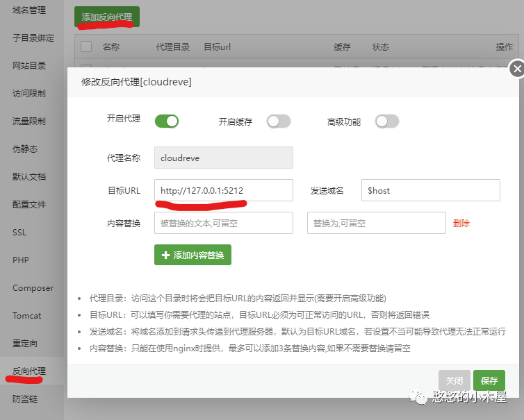Click the dialog title 修改反向代理[cloudreve]
The image size is (524, 420).
[136, 82]
